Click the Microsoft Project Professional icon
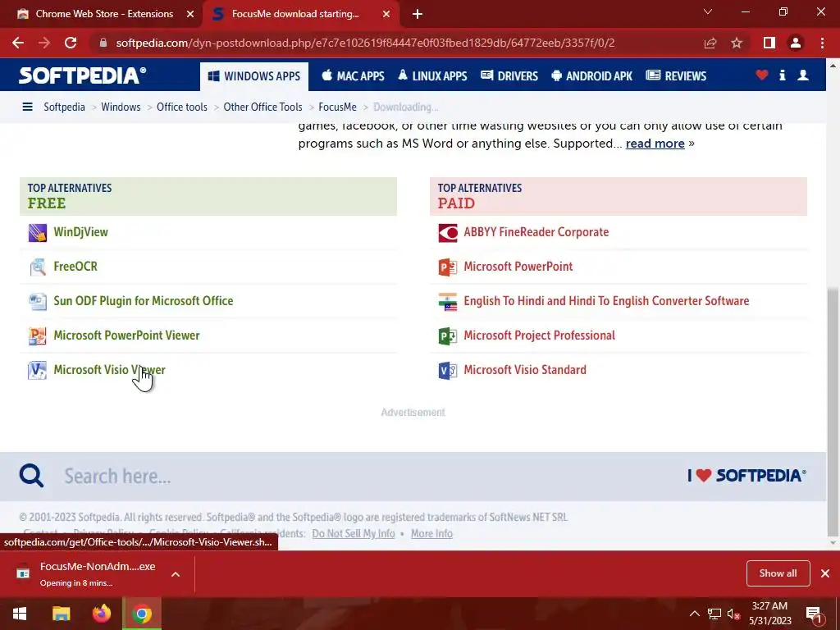Image resolution: width=840 pixels, height=630 pixels. [448, 336]
